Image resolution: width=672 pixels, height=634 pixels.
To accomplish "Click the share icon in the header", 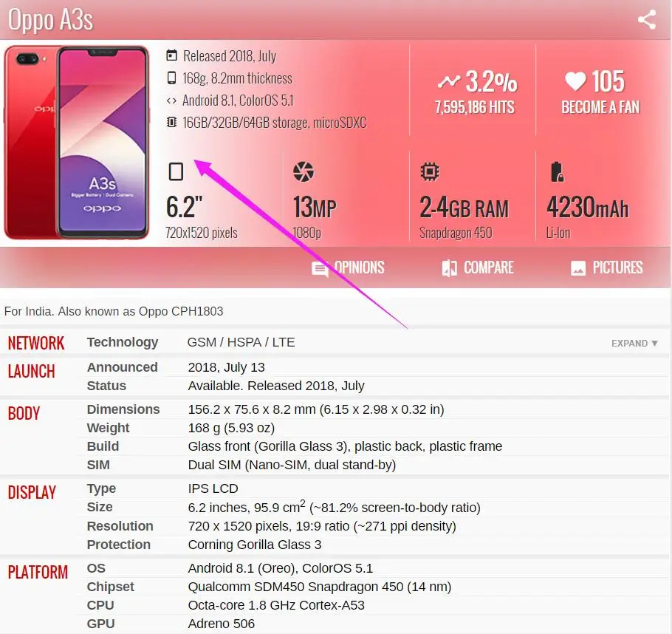I will (x=647, y=20).
